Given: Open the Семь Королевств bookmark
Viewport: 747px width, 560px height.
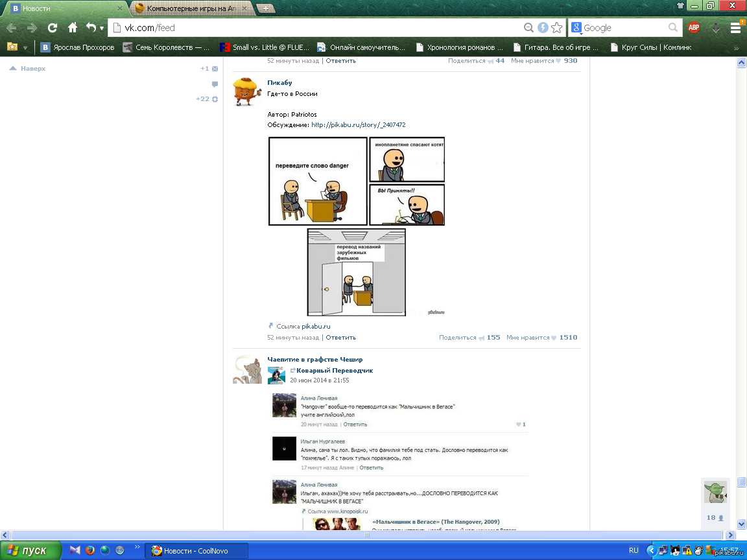Looking at the screenshot, I should pos(166,47).
